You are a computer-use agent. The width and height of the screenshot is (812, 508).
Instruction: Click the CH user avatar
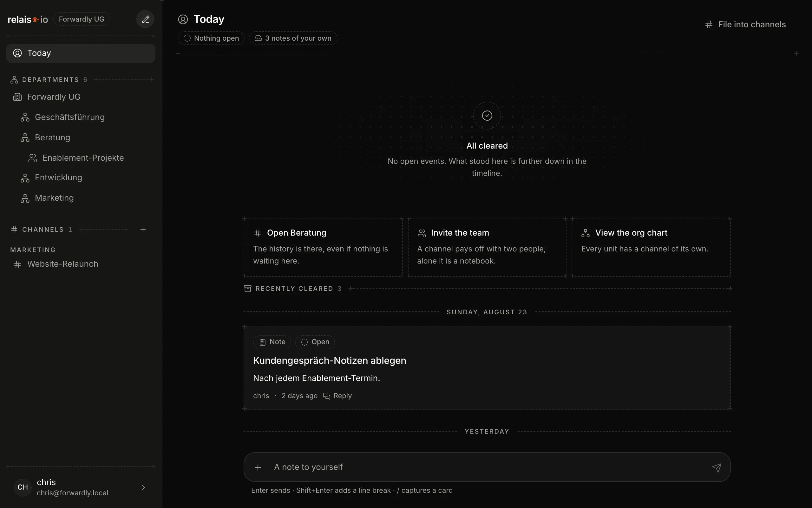click(x=23, y=487)
